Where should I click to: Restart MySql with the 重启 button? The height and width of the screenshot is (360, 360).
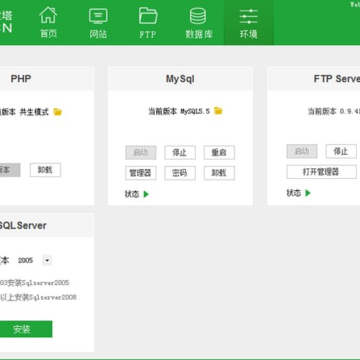pyautogui.click(x=219, y=153)
